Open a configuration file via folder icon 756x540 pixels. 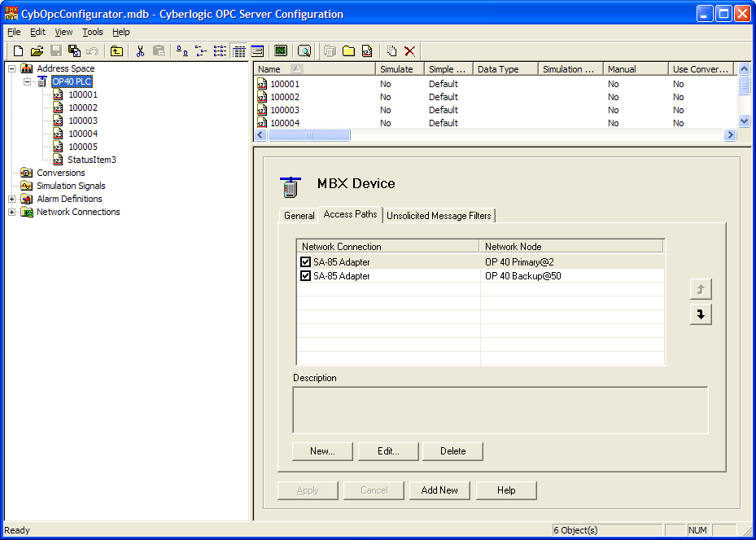37,51
